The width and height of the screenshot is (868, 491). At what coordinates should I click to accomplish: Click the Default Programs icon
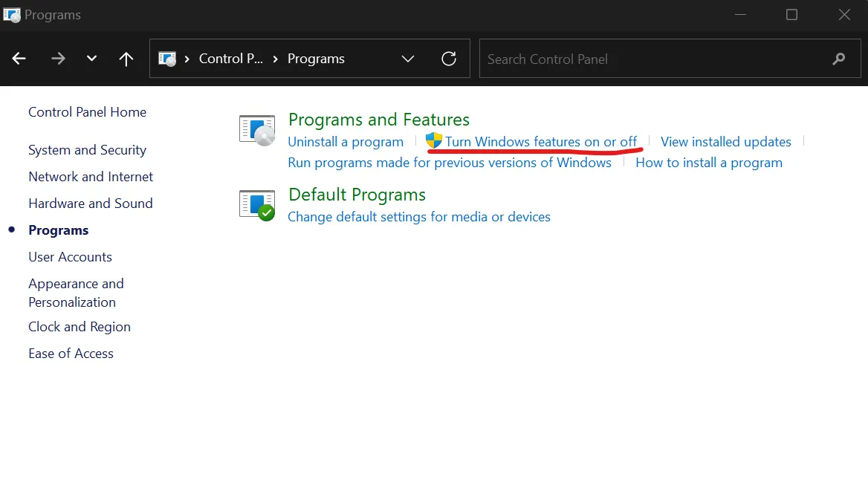[x=257, y=204]
